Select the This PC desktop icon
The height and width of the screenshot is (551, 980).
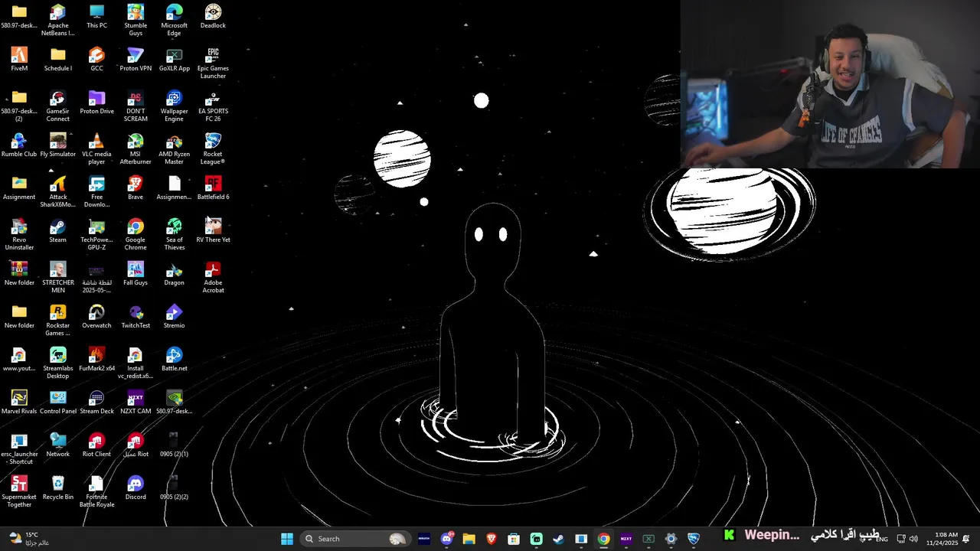pos(96,16)
